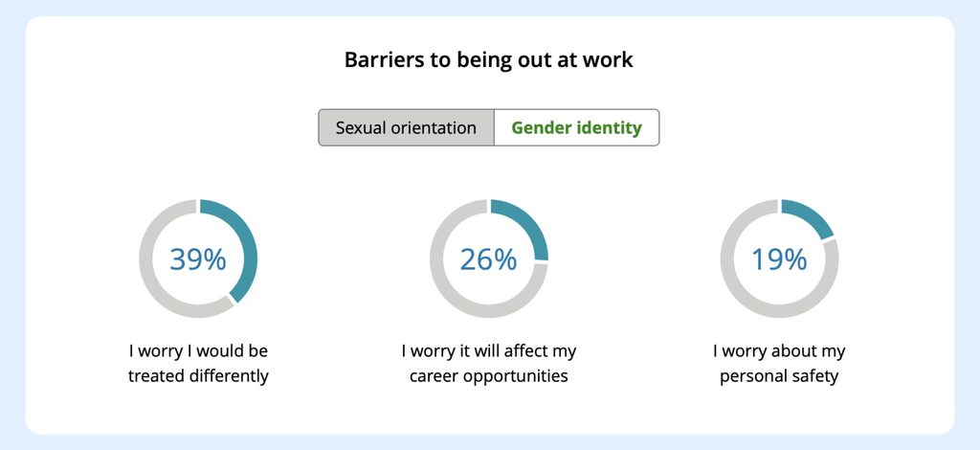This screenshot has width=980, height=450.
Task: Click the "career opportunities" caption
Action: (488, 376)
